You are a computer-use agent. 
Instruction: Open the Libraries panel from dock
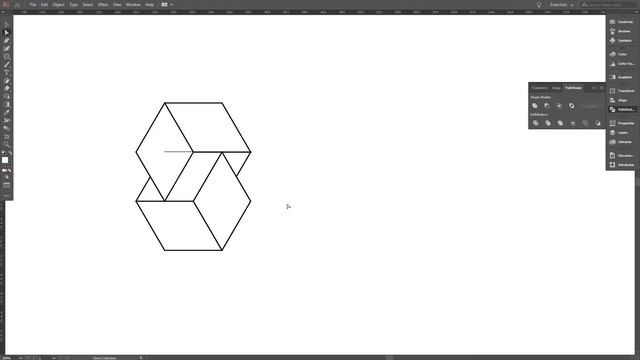pos(621,142)
